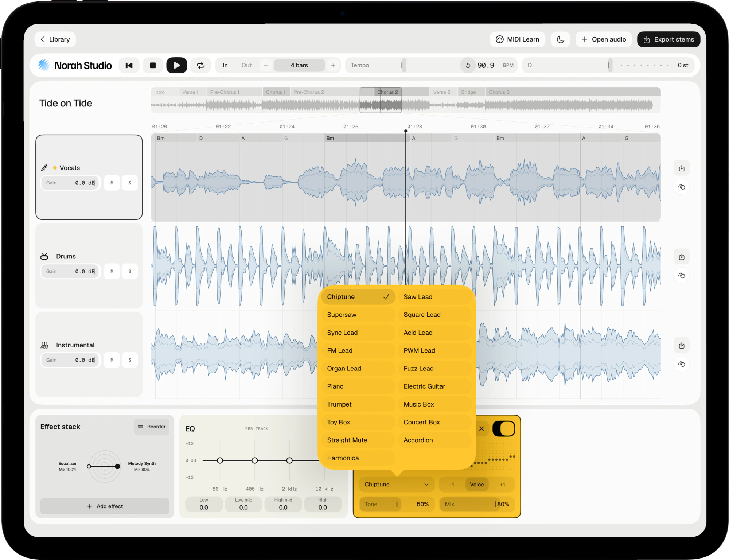Screen dimensions: 729x560
Task: Click the Open audio button
Action: click(x=604, y=39)
